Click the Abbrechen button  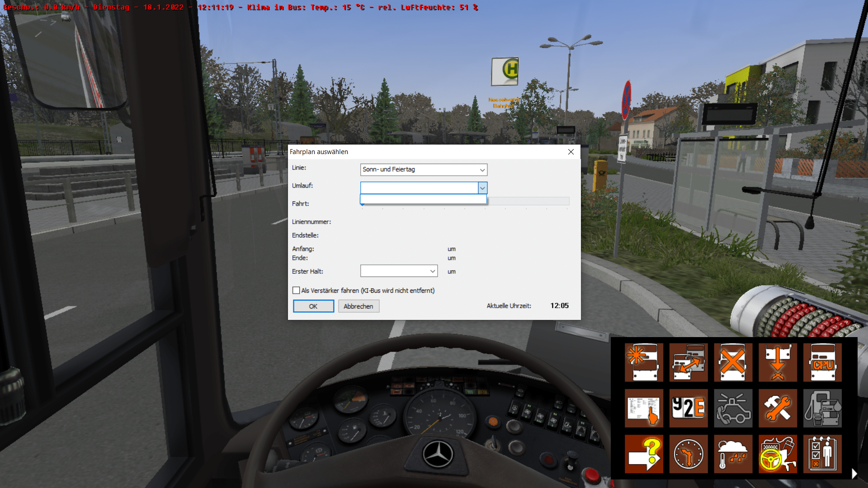(359, 306)
